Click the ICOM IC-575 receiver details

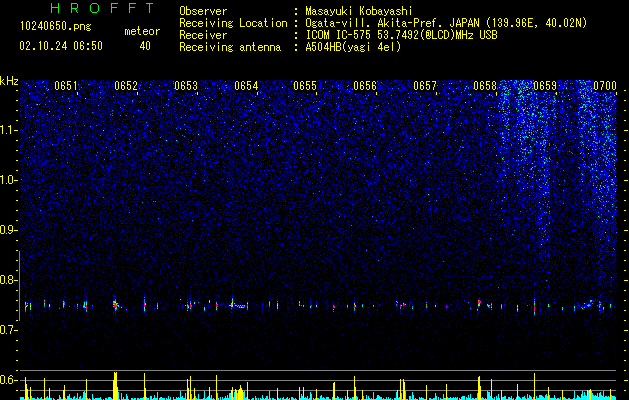(x=401, y=35)
